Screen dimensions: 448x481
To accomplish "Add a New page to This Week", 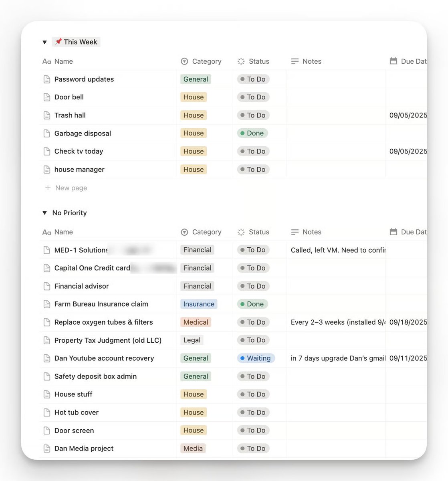I will 66,188.
